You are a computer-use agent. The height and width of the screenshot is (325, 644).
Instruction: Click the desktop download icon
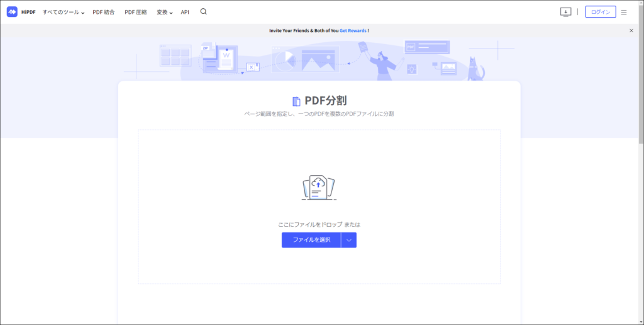tap(565, 12)
